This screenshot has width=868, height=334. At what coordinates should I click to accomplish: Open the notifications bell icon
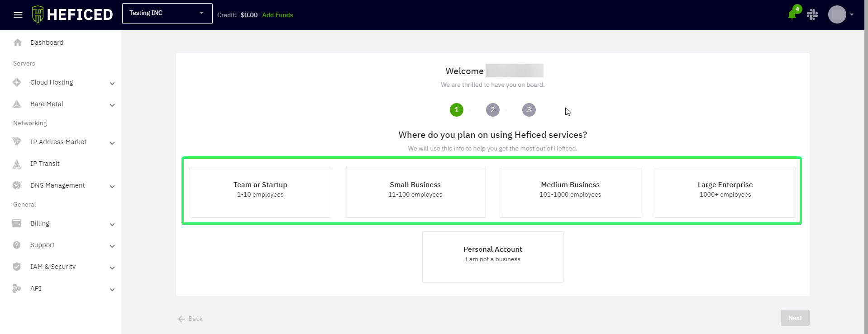[792, 15]
